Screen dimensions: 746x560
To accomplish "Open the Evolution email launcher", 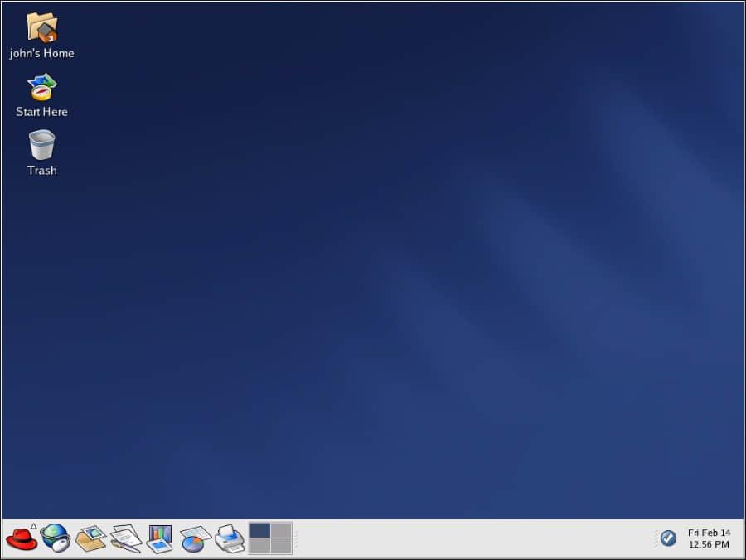I will 90,539.
